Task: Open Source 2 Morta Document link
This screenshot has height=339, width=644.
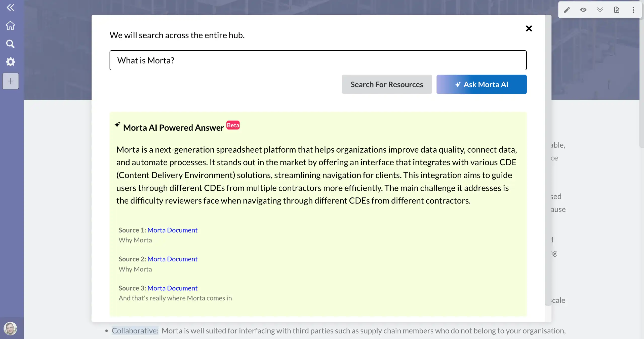Action: pos(172,259)
